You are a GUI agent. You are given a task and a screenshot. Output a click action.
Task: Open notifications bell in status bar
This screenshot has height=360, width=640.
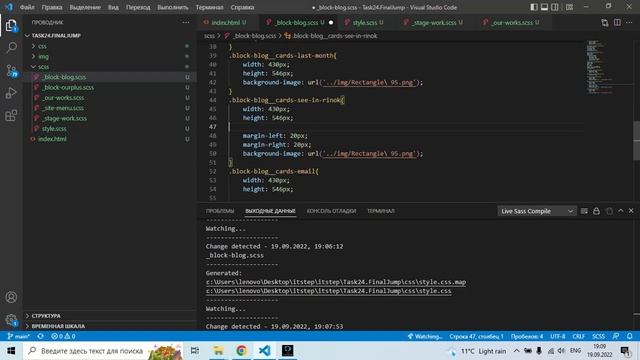click(x=629, y=336)
